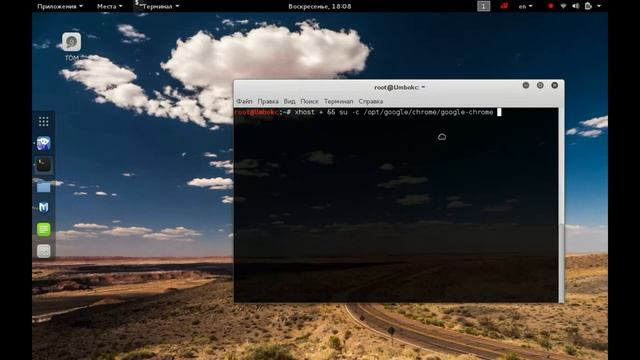
Task: Click the red users icon in tray
Action: coord(504,6)
